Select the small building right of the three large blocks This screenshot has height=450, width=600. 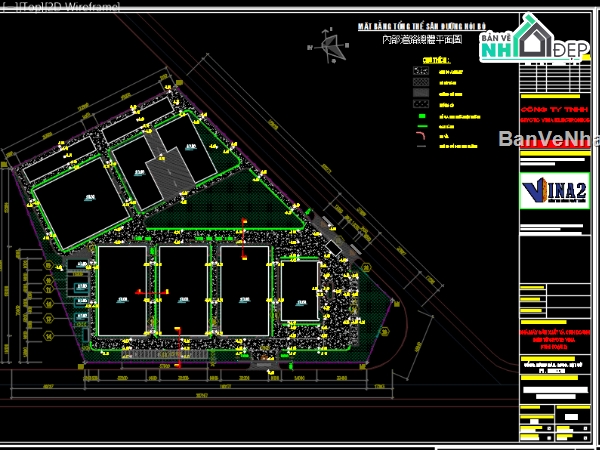299,290
